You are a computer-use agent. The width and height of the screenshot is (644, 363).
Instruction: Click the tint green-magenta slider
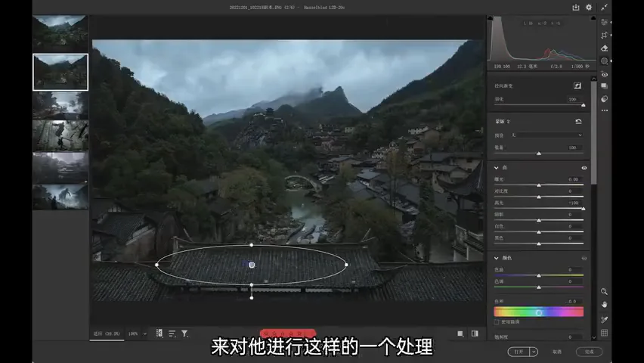tap(539, 287)
